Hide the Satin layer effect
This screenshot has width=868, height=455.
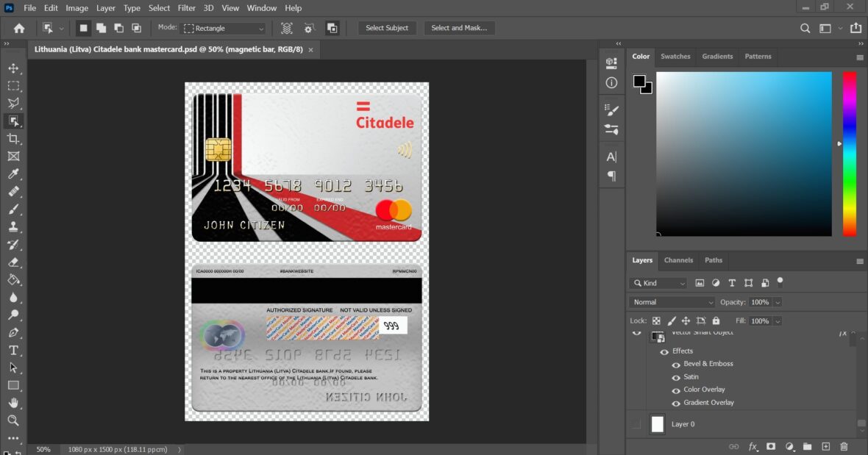[675, 376]
